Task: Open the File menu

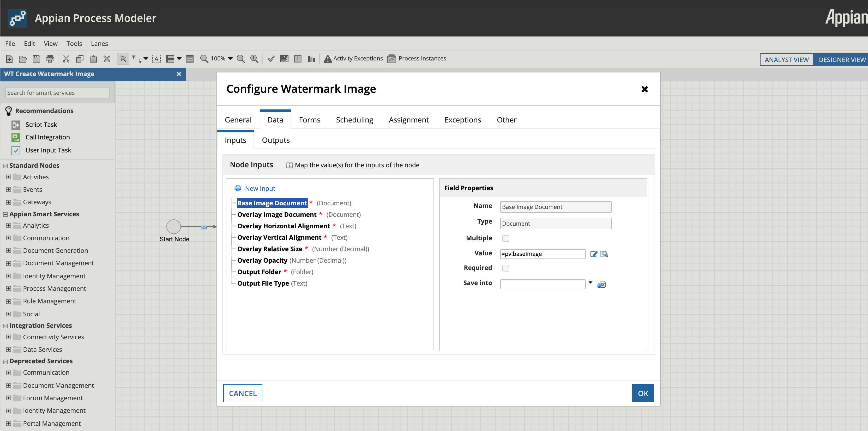Action: [x=10, y=44]
